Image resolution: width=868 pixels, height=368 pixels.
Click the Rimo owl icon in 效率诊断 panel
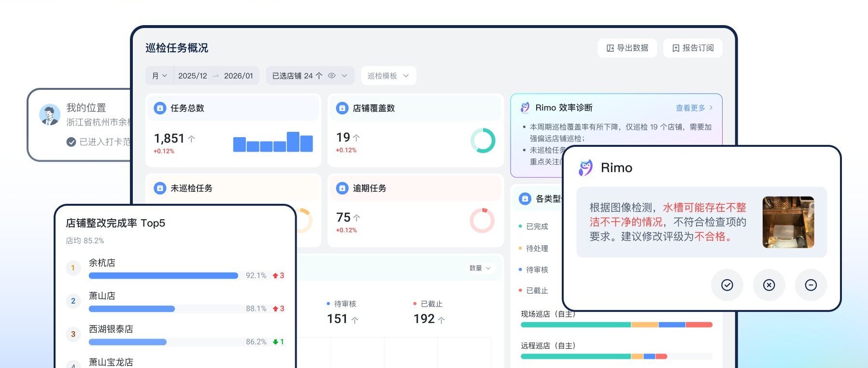pos(525,108)
